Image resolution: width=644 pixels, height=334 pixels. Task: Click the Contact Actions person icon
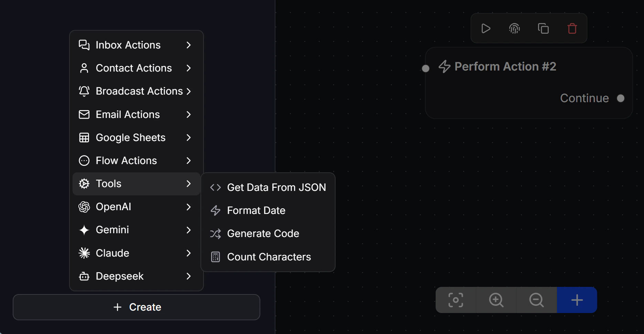point(84,68)
